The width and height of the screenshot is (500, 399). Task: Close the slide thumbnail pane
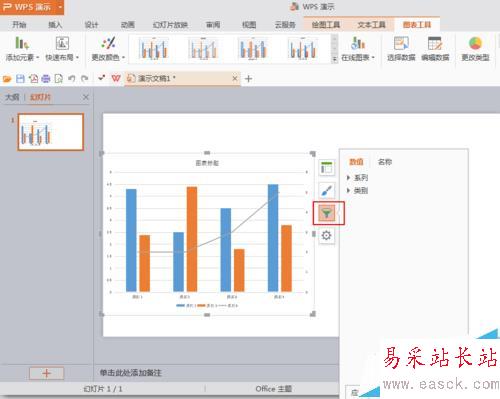(86, 97)
